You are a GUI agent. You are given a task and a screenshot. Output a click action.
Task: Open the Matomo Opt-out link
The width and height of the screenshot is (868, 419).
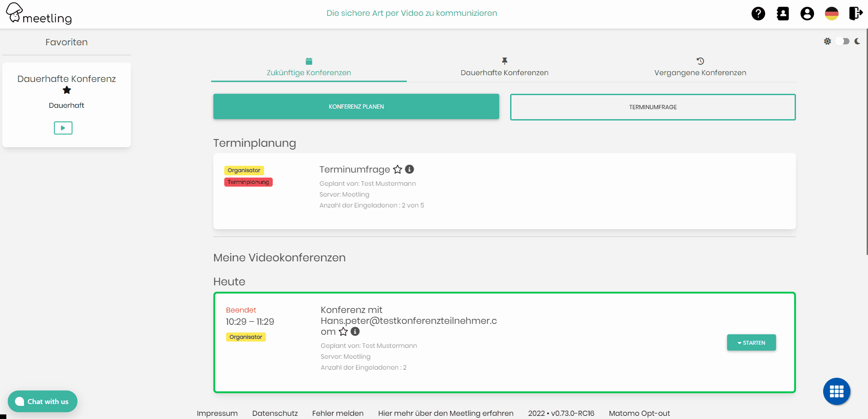(639, 413)
